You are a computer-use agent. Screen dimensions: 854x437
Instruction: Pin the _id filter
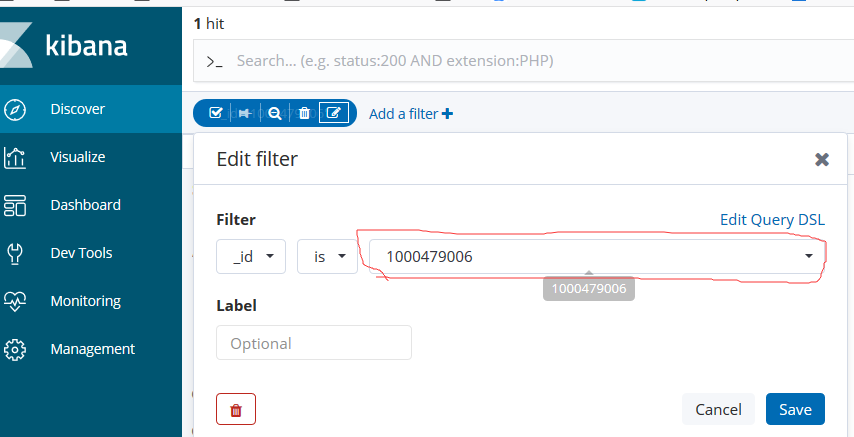(x=244, y=114)
